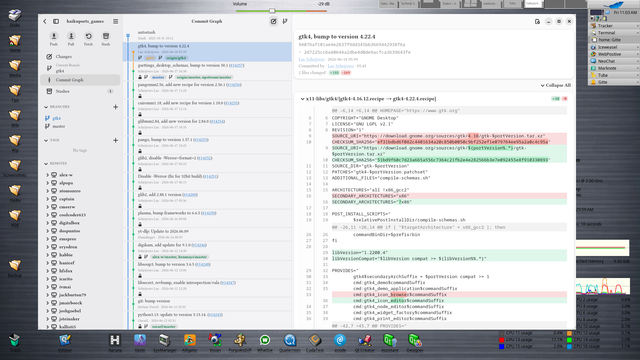640x360 pixels.
Task: Click Collapse All in diff panel
Action: (556, 85)
